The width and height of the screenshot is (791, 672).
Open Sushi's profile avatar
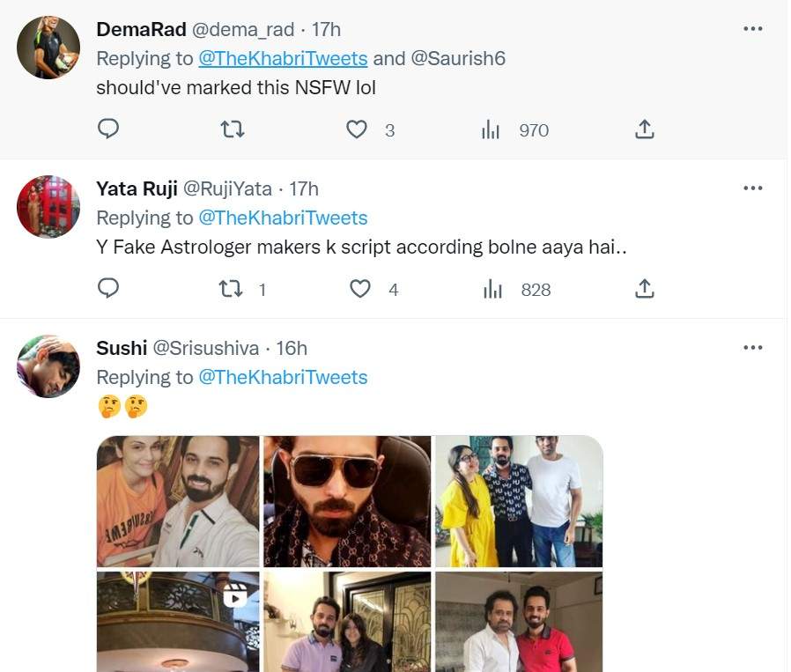(x=48, y=366)
